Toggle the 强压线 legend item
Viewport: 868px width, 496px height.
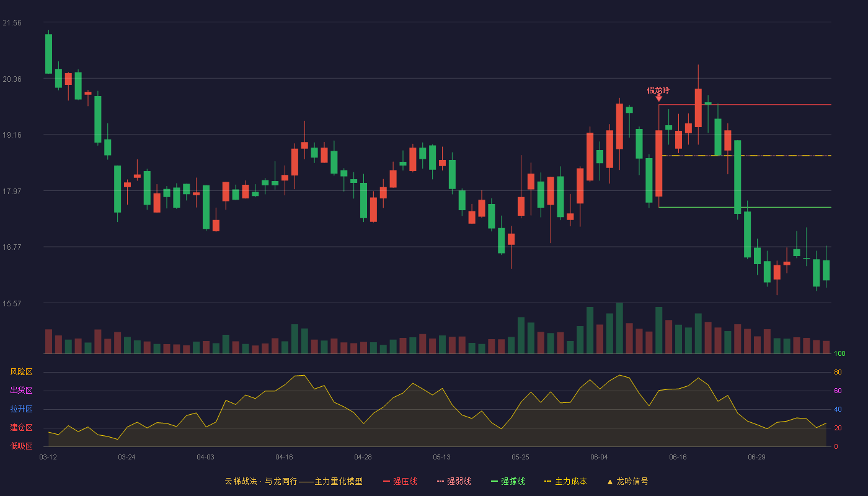pos(400,481)
